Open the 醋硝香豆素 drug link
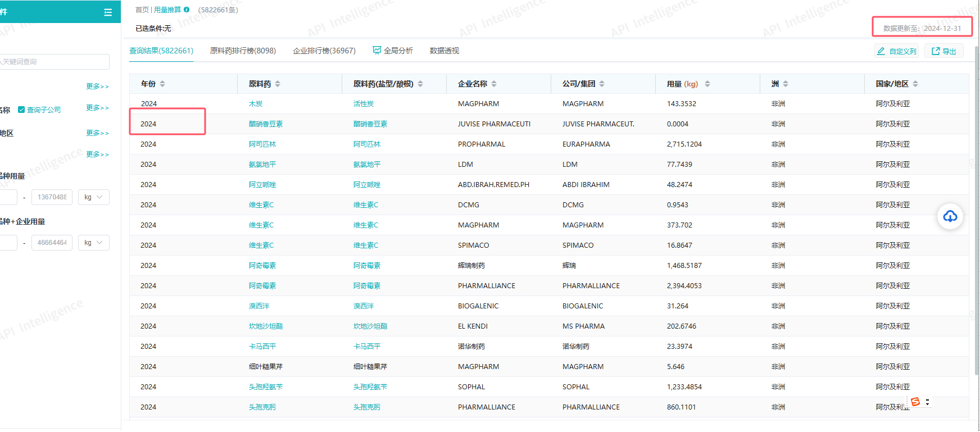This screenshot has width=980, height=432. [x=266, y=124]
